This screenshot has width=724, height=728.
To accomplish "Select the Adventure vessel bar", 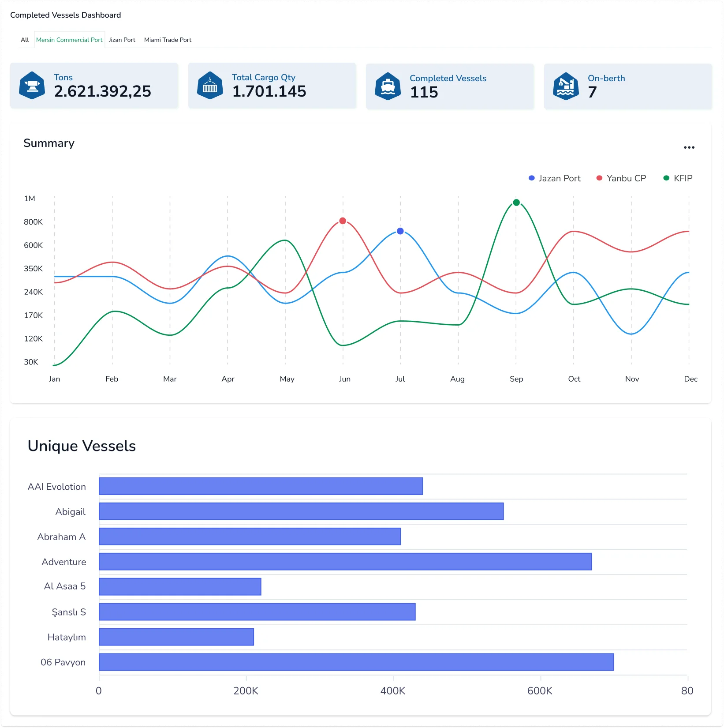I will pyautogui.click(x=345, y=562).
